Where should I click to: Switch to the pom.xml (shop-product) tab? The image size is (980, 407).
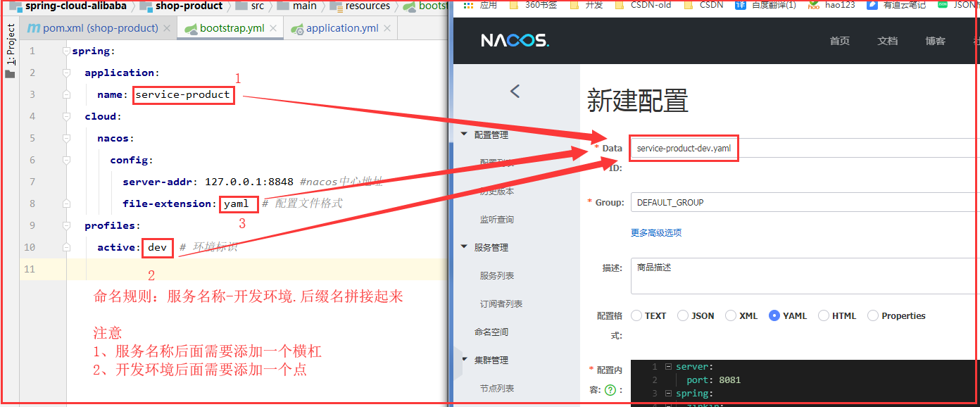coord(98,29)
